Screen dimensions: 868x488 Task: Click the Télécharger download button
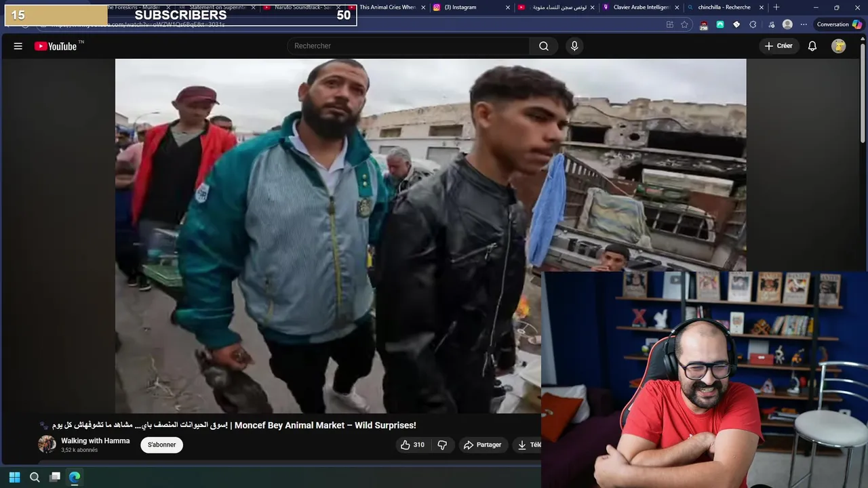[528, 445]
